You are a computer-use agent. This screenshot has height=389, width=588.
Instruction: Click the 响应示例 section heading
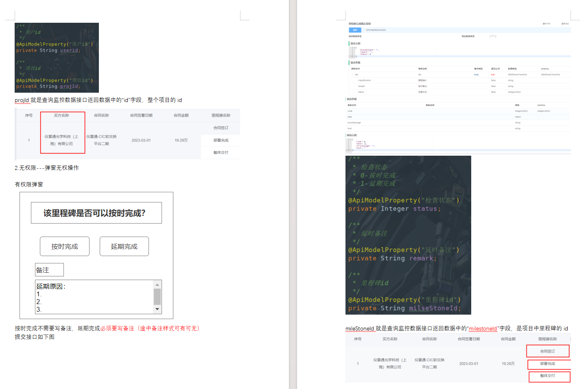click(x=352, y=135)
